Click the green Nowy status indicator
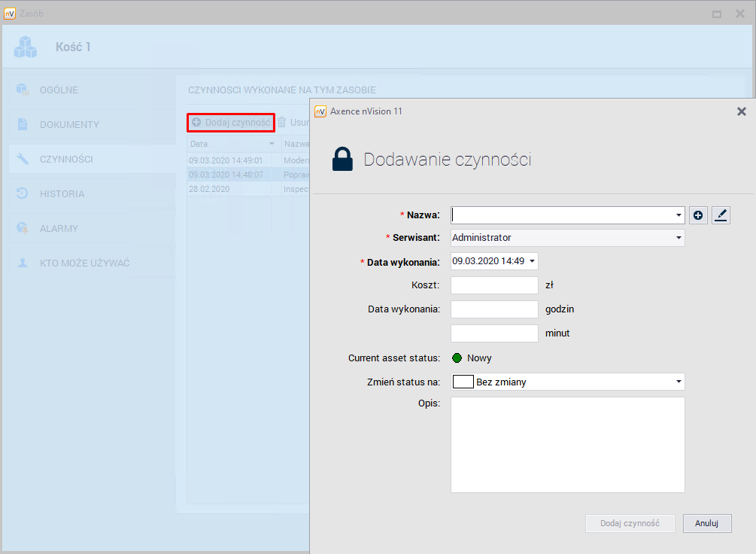Image resolution: width=756 pixels, height=554 pixels. (x=457, y=358)
